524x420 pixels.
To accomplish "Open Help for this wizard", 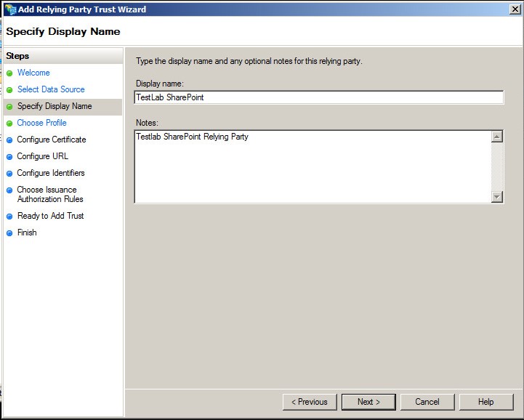I will (x=486, y=402).
